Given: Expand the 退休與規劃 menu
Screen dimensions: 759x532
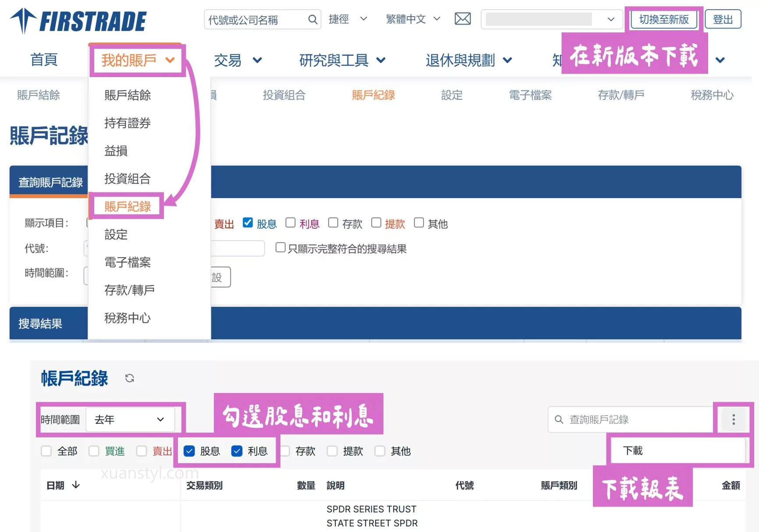Looking at the screenshot, I should (469, 60).
